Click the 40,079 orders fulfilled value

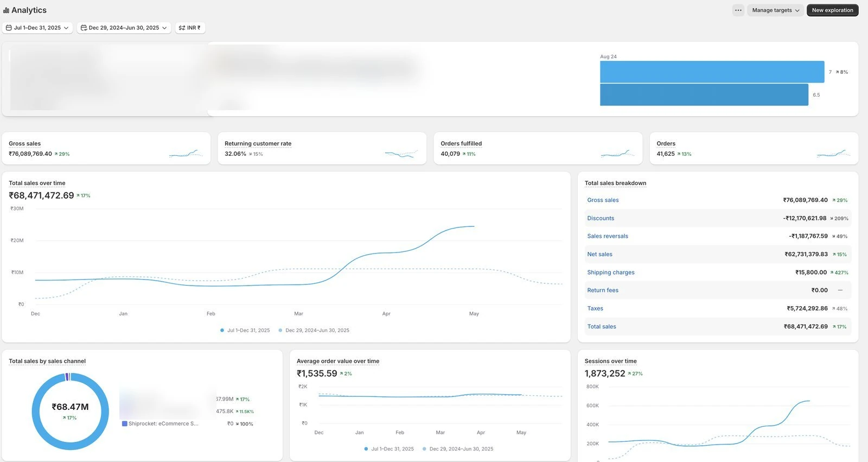point(450,154)
